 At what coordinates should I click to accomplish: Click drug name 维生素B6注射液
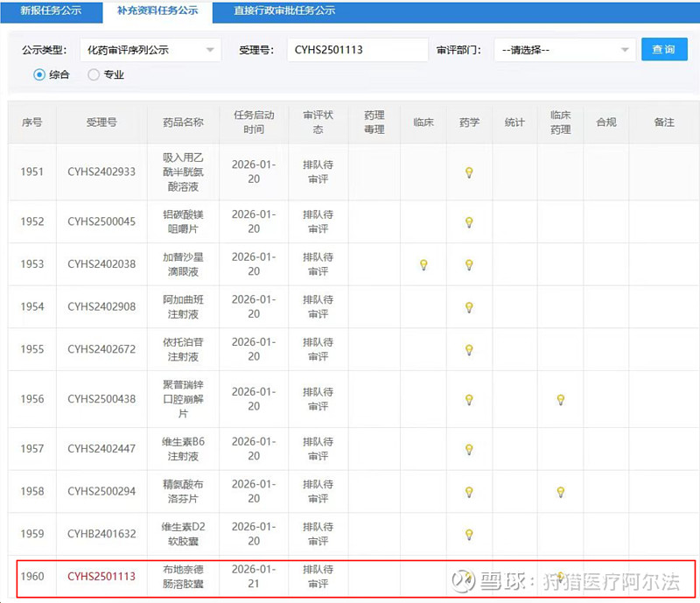point(183,449)
